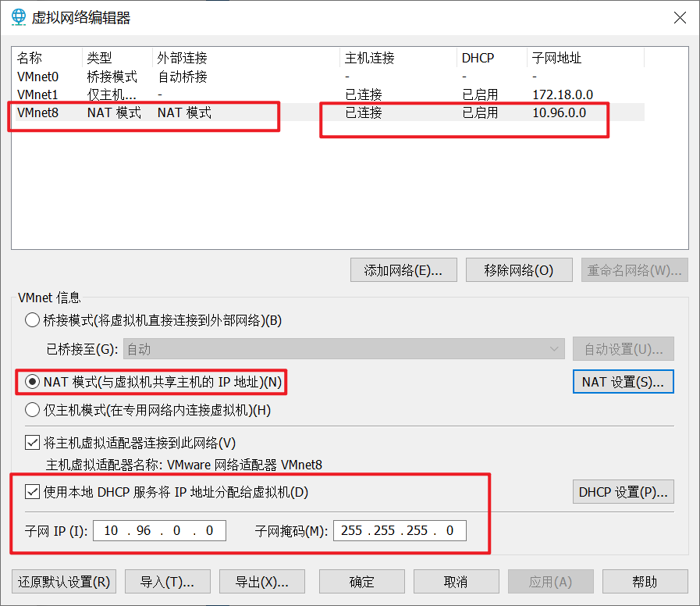Screen dimensions: 700x606
Task: Choose the NAT 模式 radio option
Action: pyautogui.click(x=32, y=382)
